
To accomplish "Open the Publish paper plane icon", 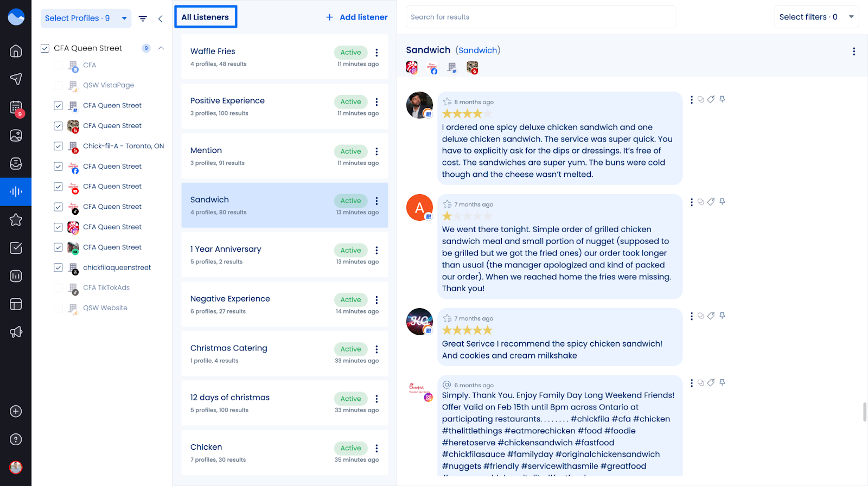I will pyautogui.click(x=16, y=79).
